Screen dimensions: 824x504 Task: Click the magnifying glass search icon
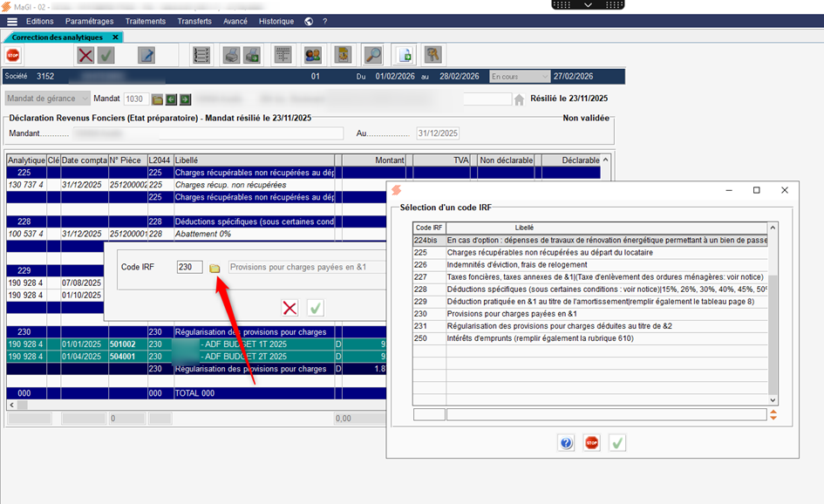372,56
